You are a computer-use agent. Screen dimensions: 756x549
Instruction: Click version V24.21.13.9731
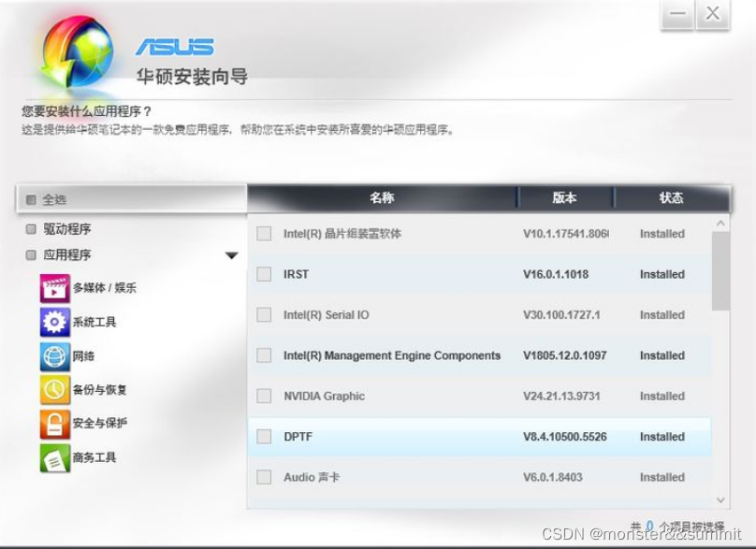click(x=561, y=397)
